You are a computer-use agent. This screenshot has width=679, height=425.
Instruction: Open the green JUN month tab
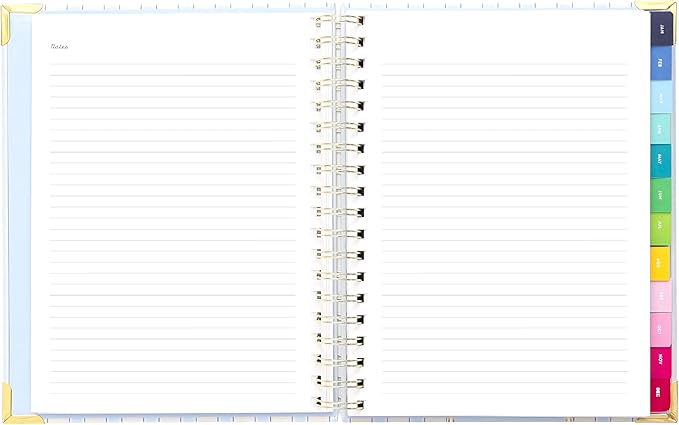pyautogui.click(x=661, y=195)
